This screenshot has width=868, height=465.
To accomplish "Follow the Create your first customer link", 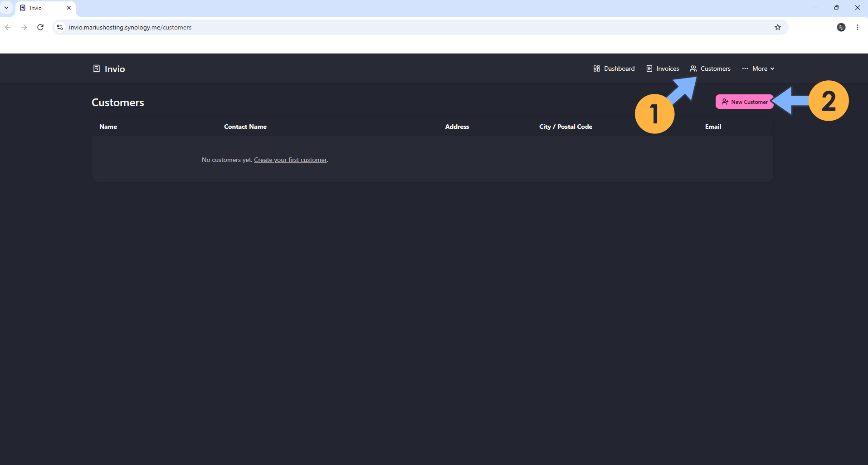I will pyautogui.click(x=290, y=160).
